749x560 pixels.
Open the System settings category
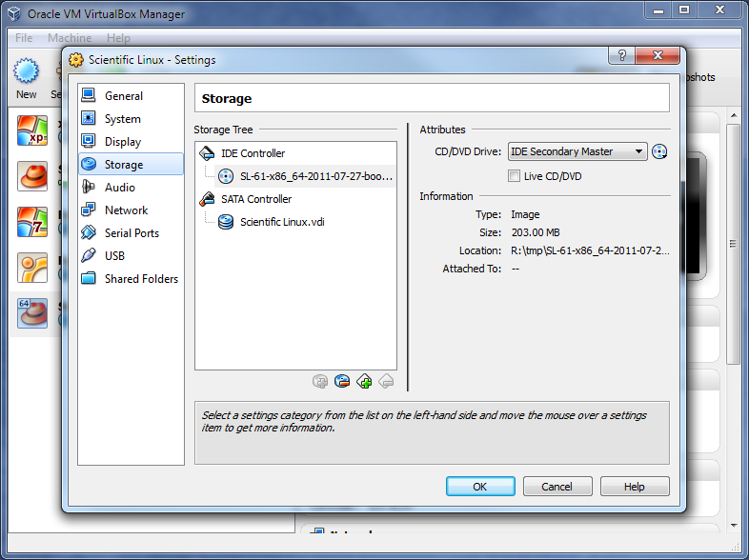tap(131, 118)
